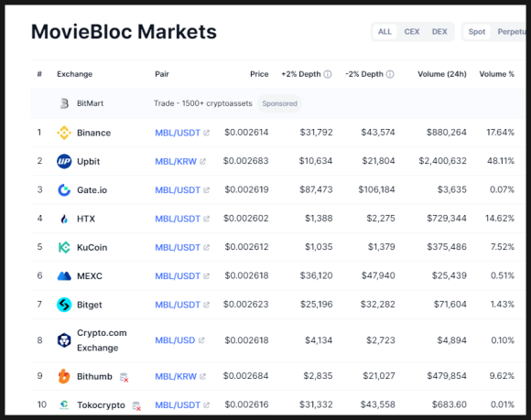Open the Gate.io MBL/USDT pair link
Viewport: 531px width, 420px height.
[x=178, y=190]
